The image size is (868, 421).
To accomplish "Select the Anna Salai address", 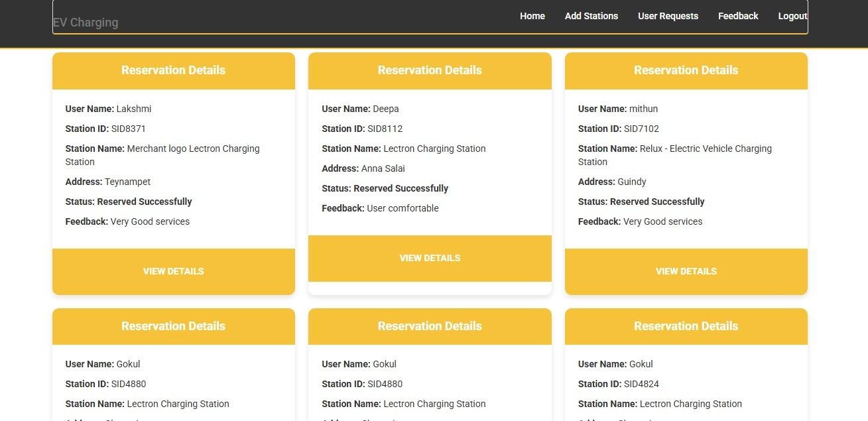I will tap(383, 168).
